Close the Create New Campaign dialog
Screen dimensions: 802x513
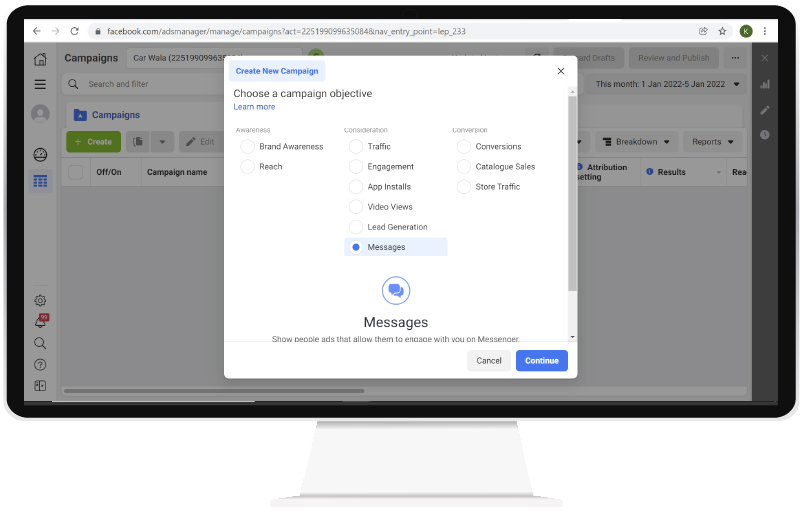[561, 71]
